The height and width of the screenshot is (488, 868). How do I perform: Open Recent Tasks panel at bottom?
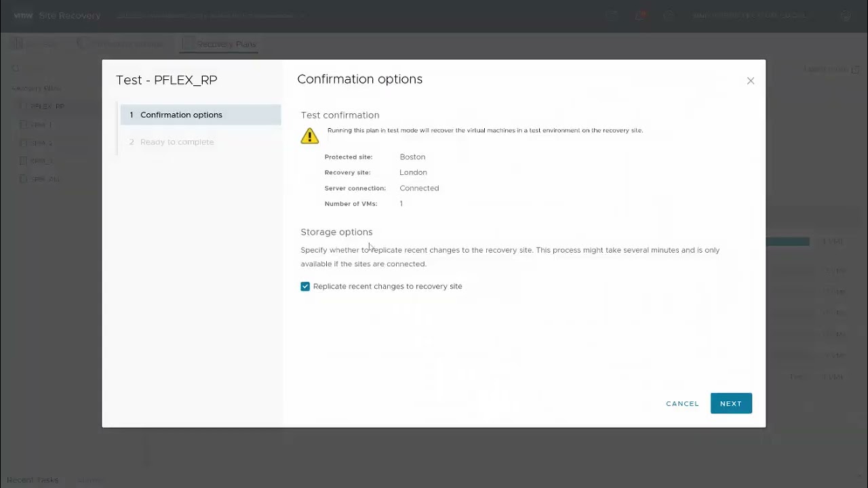pyautogui.click(x=33, y=480)
